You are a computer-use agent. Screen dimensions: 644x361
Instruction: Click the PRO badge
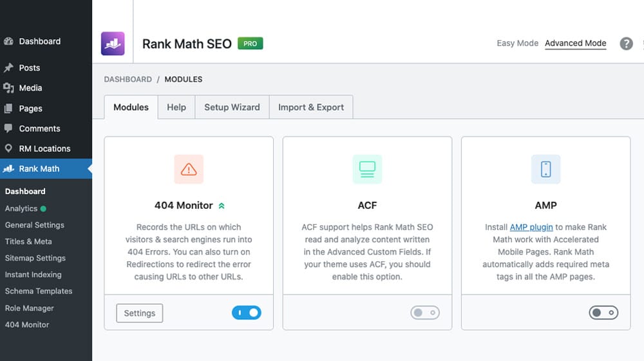pyautogui.click(x=250, y=44)
